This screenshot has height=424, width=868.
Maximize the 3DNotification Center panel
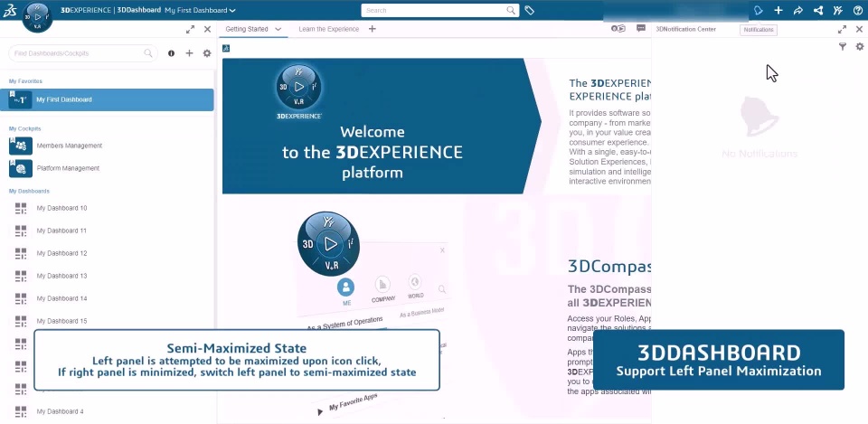842,29
